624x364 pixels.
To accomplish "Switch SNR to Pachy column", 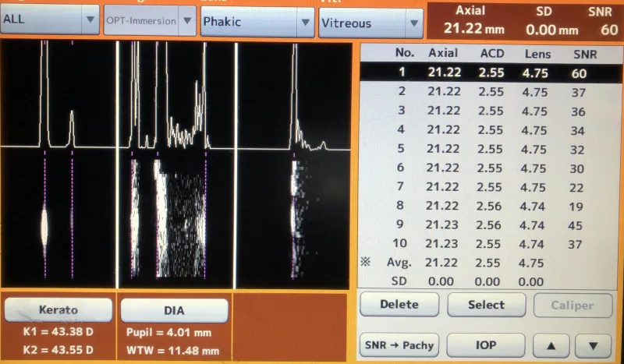I will click(x=399, y=345).
